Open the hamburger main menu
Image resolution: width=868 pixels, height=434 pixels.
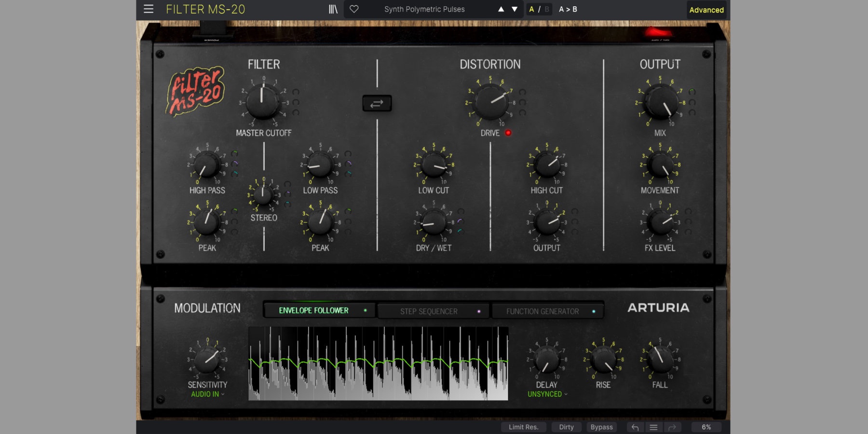149,9
